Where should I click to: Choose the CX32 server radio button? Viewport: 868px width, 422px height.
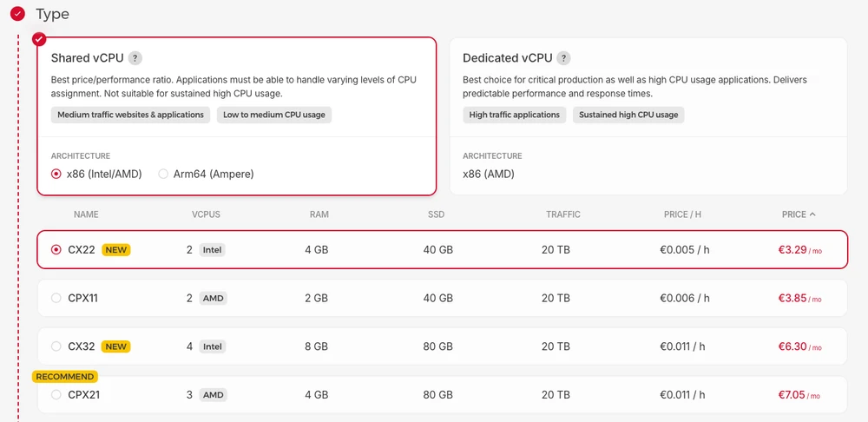click(x=56, y=346)
